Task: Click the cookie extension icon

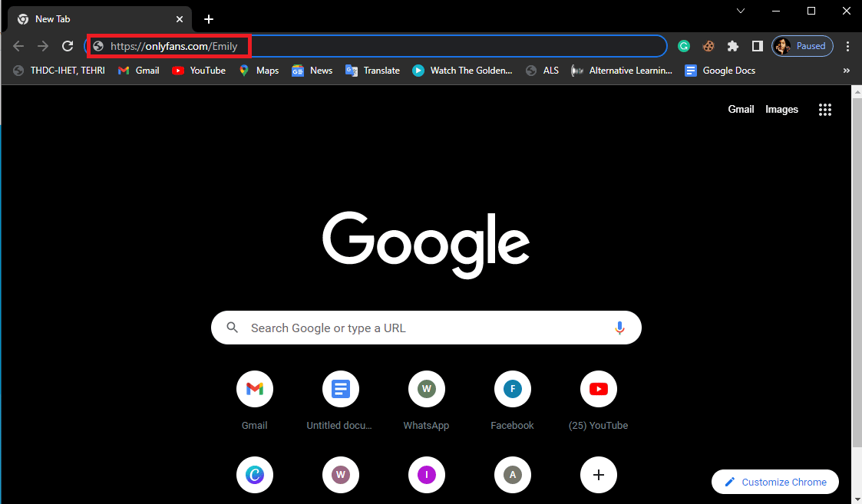Action: click(x=708, y=46)
